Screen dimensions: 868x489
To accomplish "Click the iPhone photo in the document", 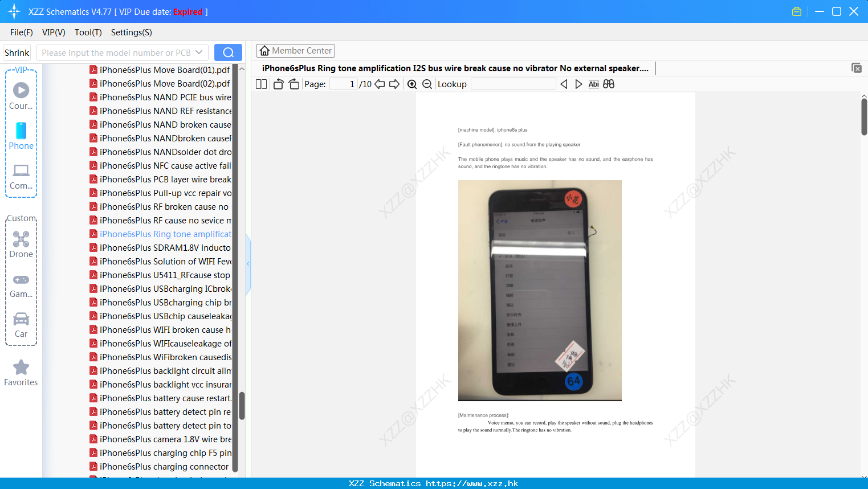I will point(540,291).
